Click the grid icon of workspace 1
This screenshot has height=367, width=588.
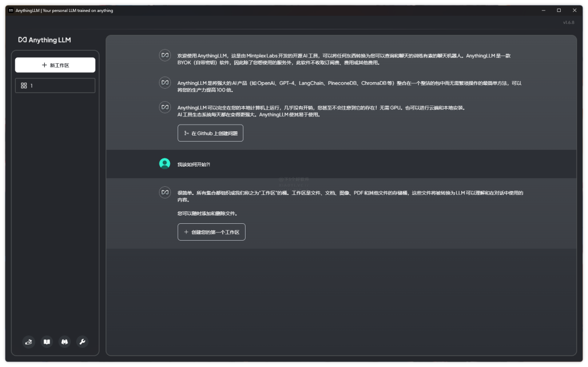click(x=23, y=85)
